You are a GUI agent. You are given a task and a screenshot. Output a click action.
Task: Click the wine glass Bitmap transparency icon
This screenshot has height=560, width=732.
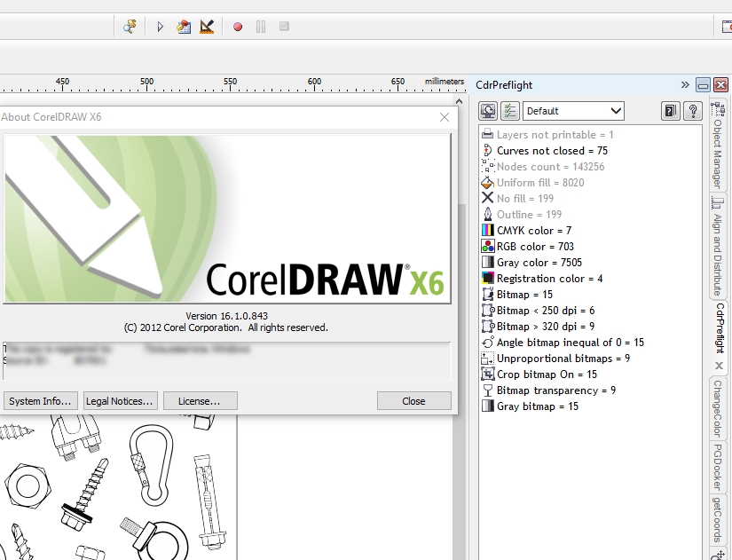point(487,390)
